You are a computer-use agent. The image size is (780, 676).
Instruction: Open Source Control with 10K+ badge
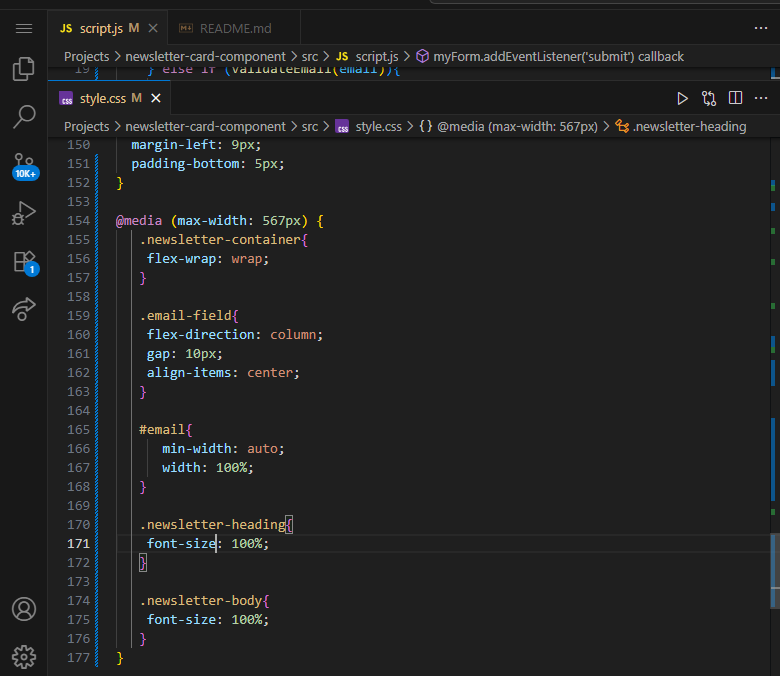tap(24, 166)
